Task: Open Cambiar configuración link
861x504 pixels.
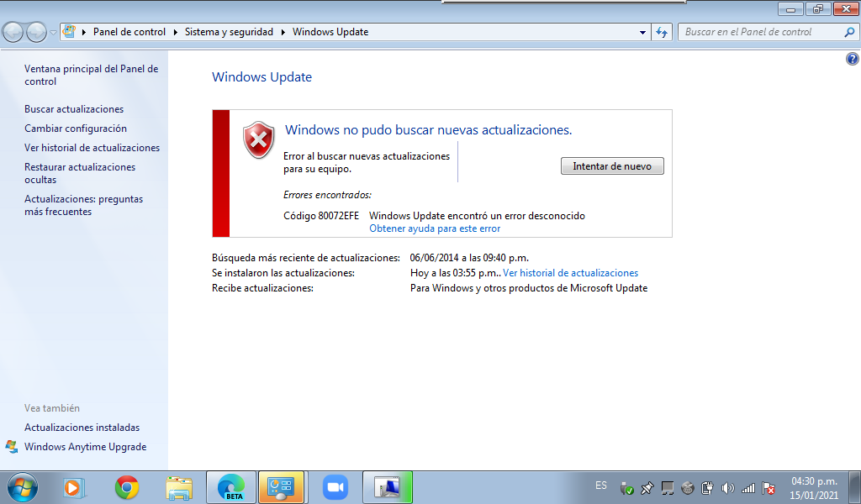Action: pyautogui.click(x=76, y=129)
